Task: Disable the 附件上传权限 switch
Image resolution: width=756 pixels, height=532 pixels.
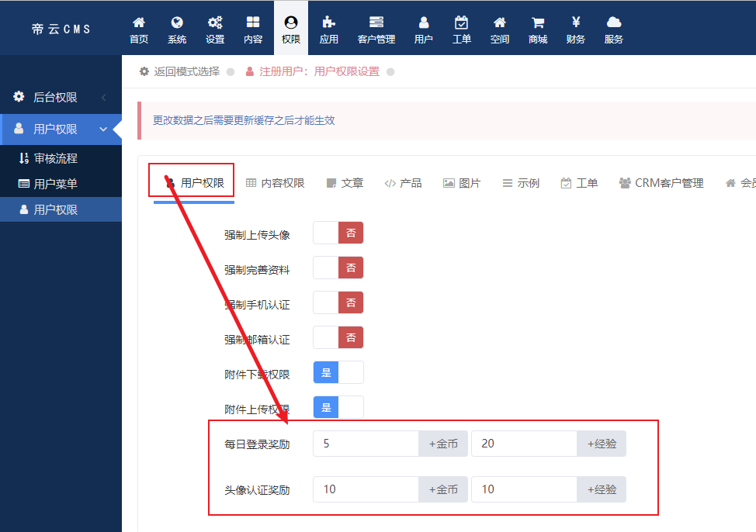Action: pos(338,407)
